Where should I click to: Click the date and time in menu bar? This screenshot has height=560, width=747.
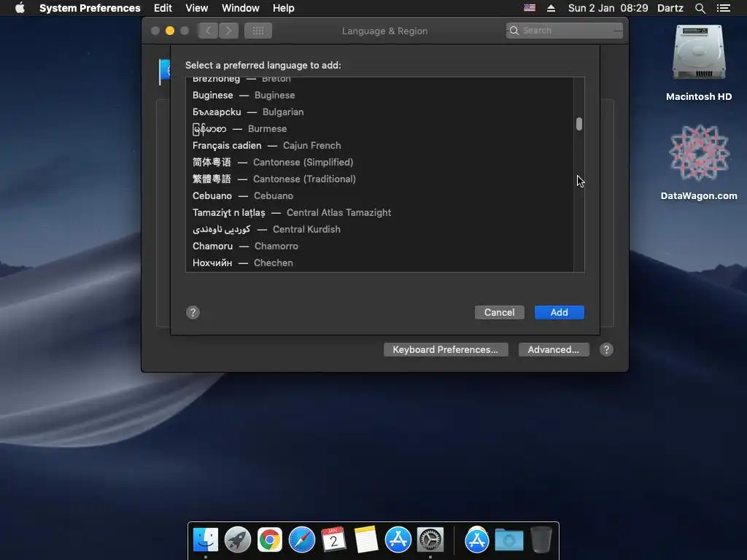click(608, 8)
